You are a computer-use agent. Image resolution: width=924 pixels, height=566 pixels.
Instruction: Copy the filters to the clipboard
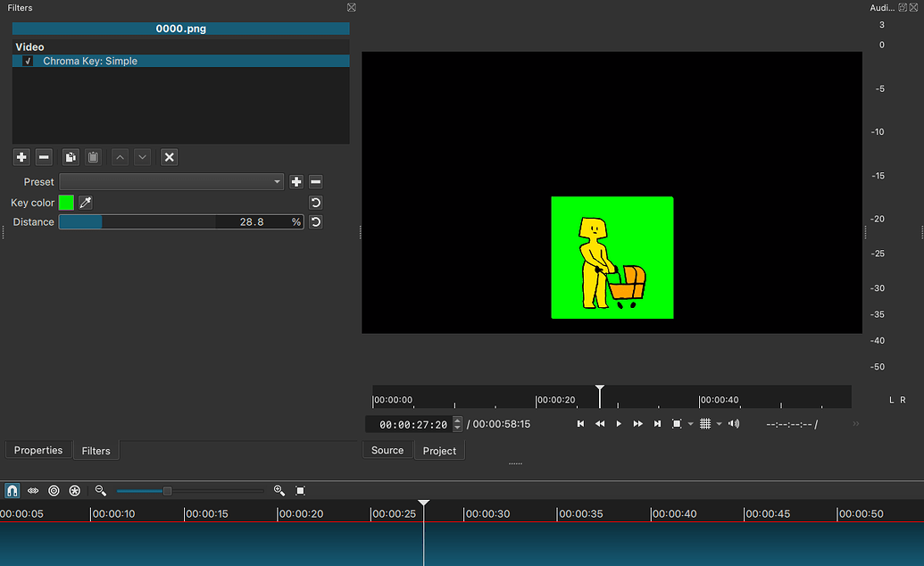(x=71, y=157)
